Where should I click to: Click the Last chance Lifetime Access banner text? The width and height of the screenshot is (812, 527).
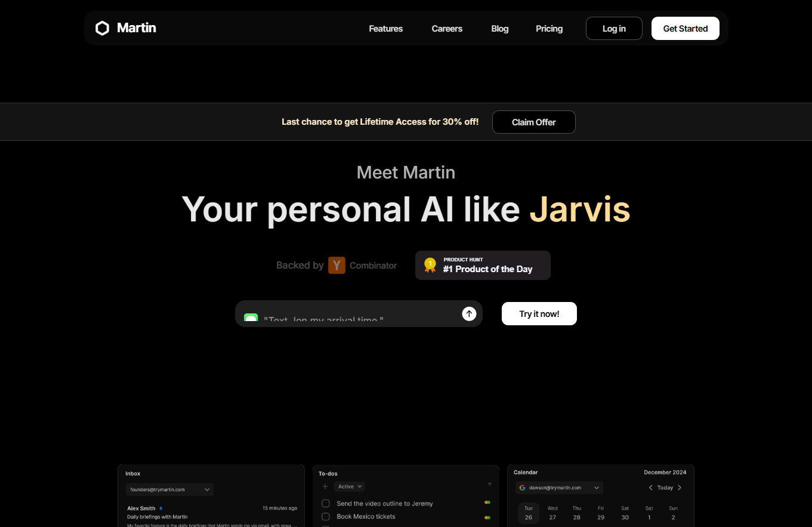click(380, 122)
